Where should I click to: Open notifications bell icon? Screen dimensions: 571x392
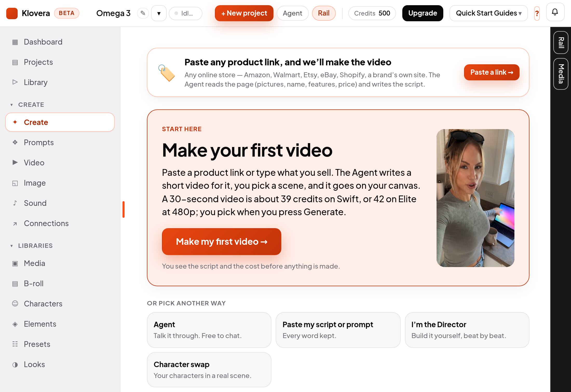555,12
